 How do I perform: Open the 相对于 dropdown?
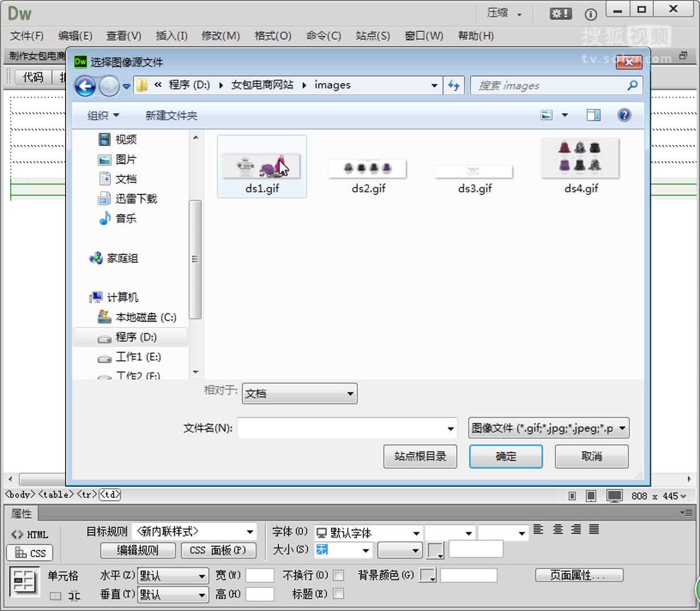coord(300,394)
